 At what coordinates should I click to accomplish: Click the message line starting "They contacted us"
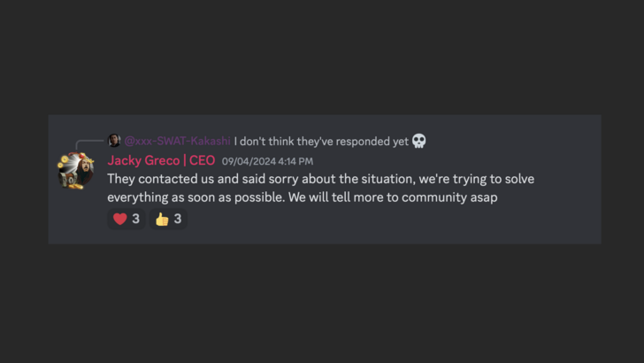click(320, 179)
